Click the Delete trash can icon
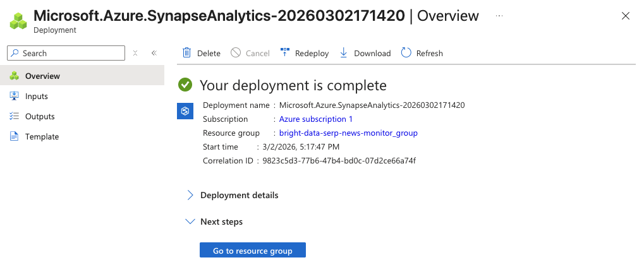Image resolution: width=644 pixels, height=272 pixels. point(186,53)
